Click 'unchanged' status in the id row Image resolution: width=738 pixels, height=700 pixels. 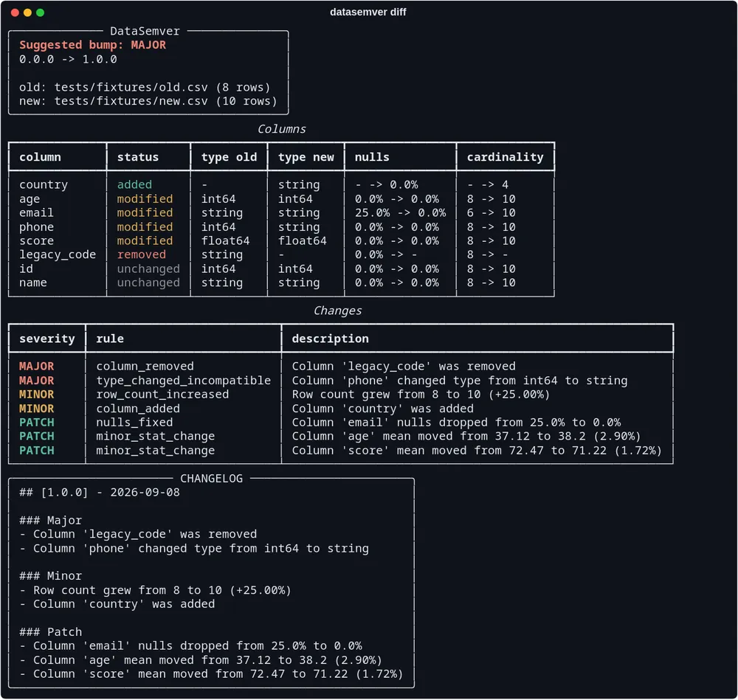pyautogui.click(x=148, y=269)
